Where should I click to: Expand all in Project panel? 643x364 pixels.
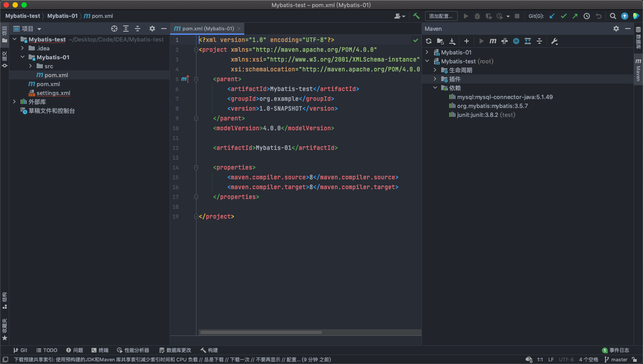[126, 29]
